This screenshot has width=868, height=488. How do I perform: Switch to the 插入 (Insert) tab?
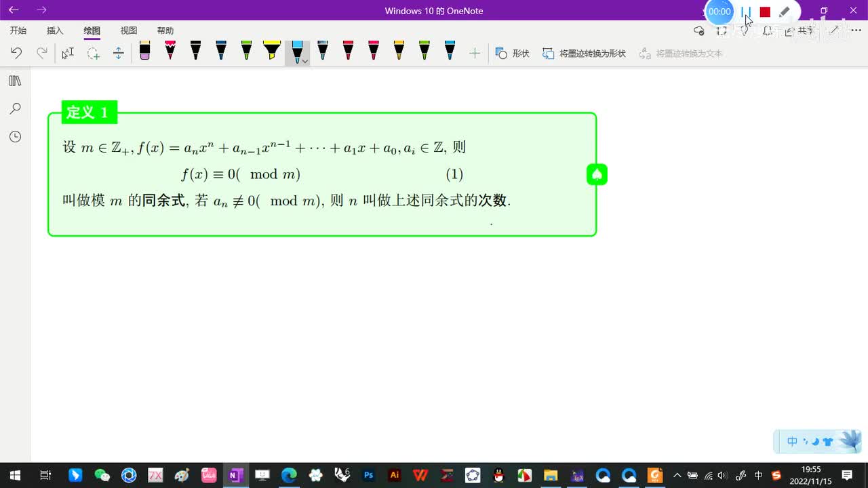tap(55, 30)
